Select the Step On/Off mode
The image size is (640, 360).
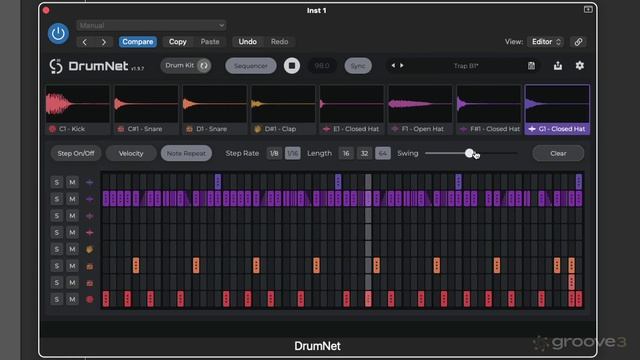point(76,153)
